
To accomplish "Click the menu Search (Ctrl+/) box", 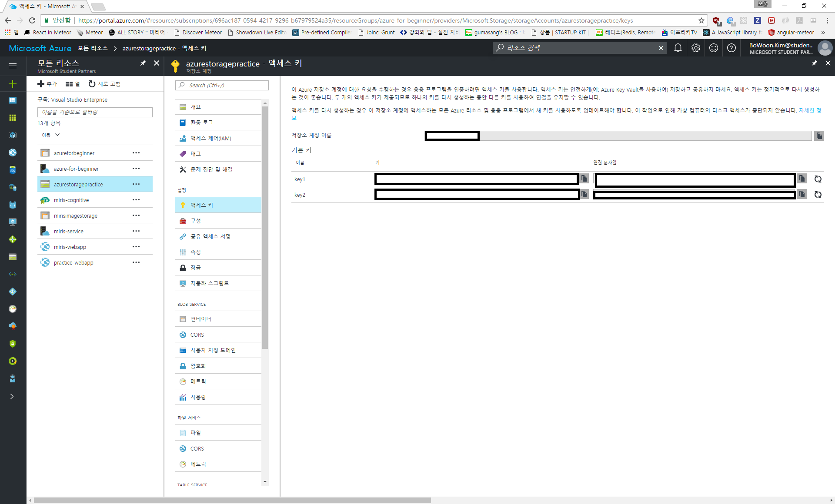I will [222, 85].
